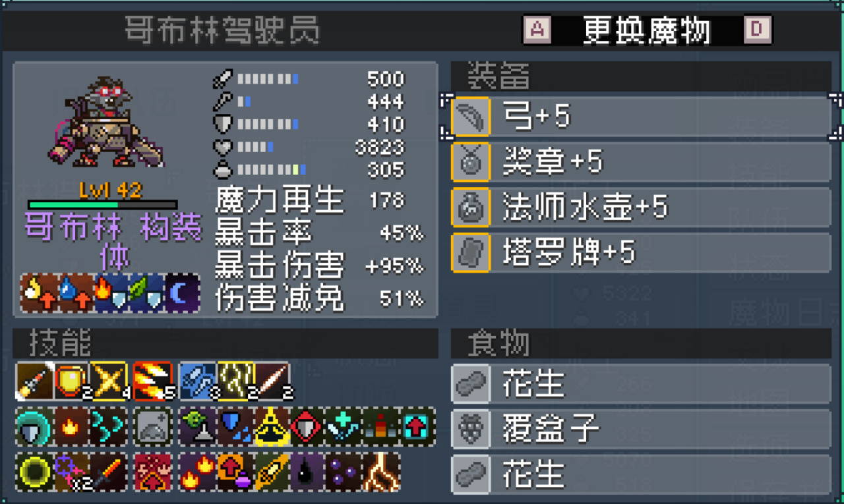Click the white lightning icon in bottom skill row

tap(382, 472)
